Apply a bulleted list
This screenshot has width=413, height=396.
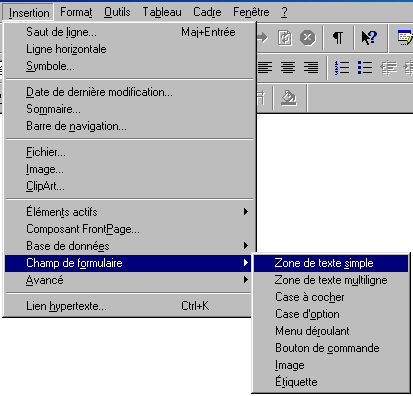(365, 68)
